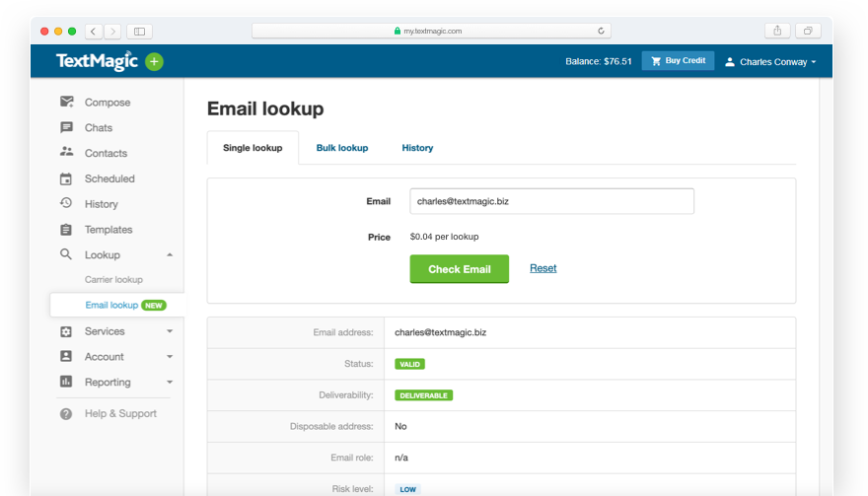Expand the Reporting submenu arrow
Screen dimensions: 868x496
(170, 382)
